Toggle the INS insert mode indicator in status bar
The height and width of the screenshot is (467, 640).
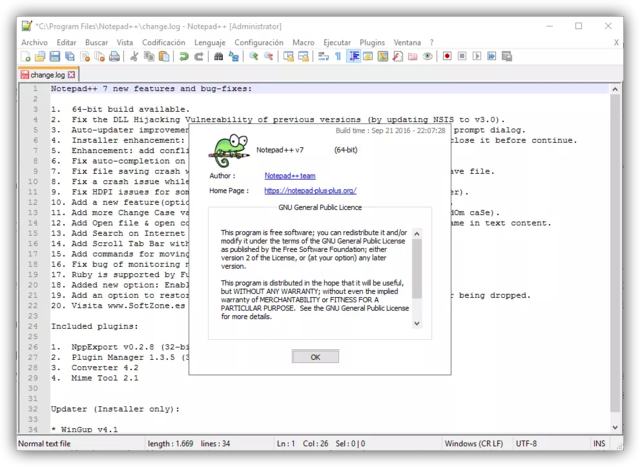(599, 443)
